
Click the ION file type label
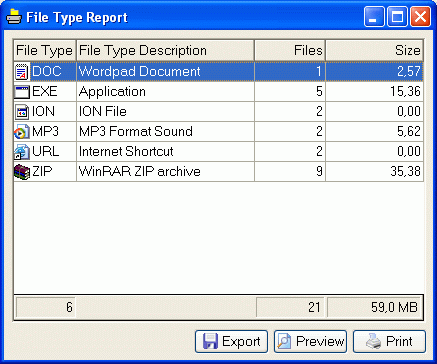[43, 111]
